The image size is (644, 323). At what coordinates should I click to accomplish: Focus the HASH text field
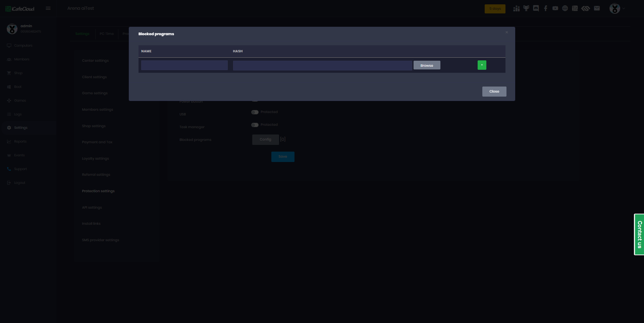pos(322,65)
